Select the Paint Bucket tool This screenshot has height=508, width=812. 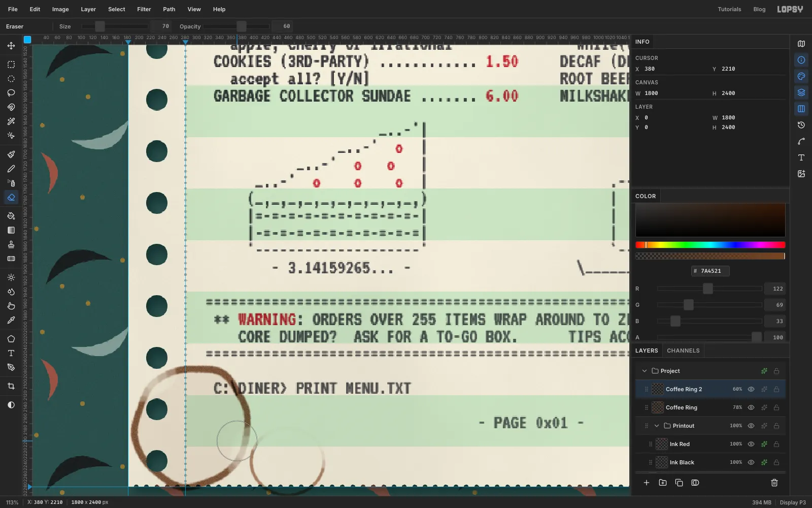coord(11,216)
